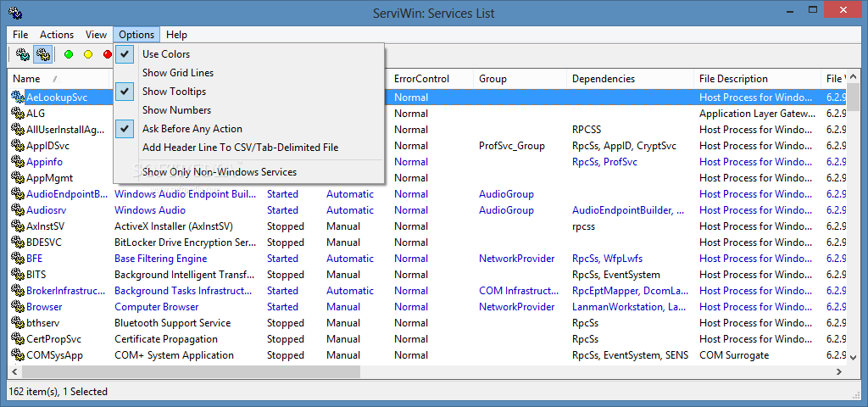Click the 'Application Layer Gatew...' description cell

(757, 114)
